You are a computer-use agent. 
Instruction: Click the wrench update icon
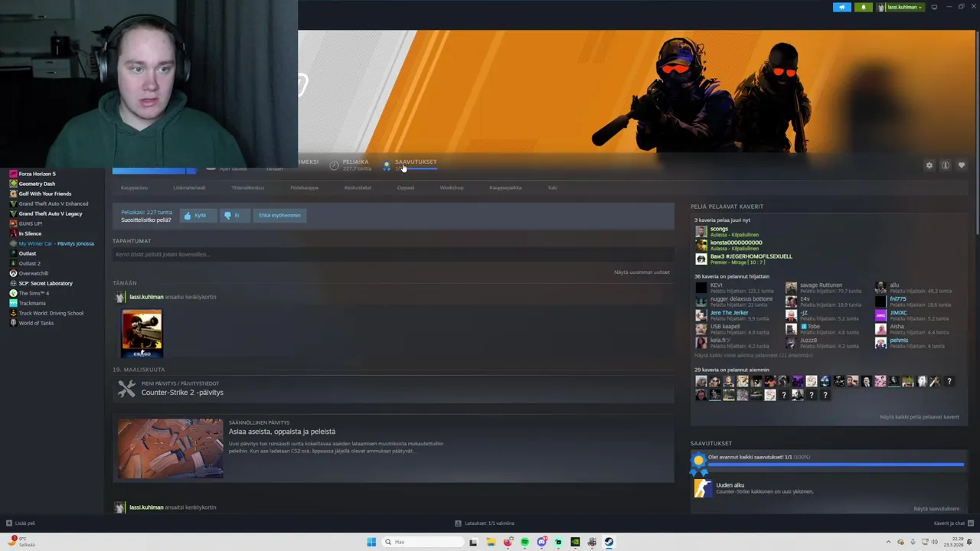[126, 389]
